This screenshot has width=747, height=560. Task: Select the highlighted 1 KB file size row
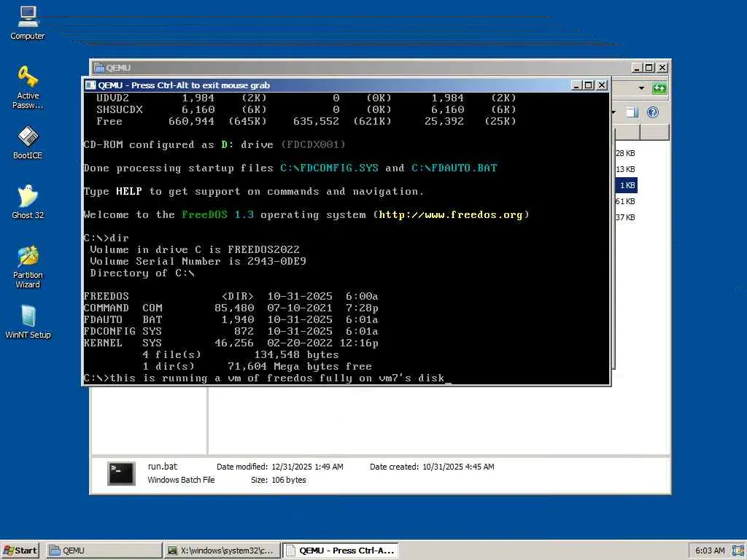tap(627, 185)
